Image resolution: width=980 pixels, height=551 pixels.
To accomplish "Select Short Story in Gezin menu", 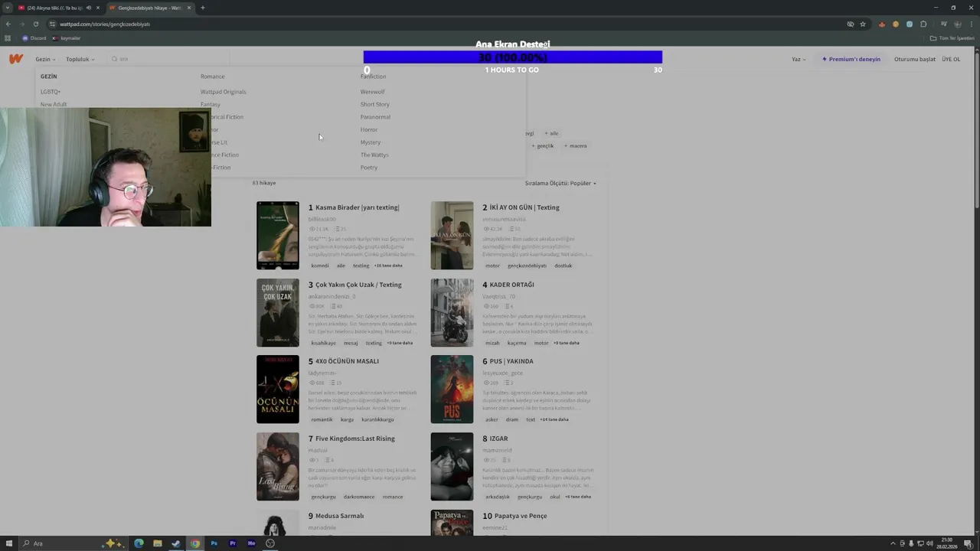I will 375,104.
